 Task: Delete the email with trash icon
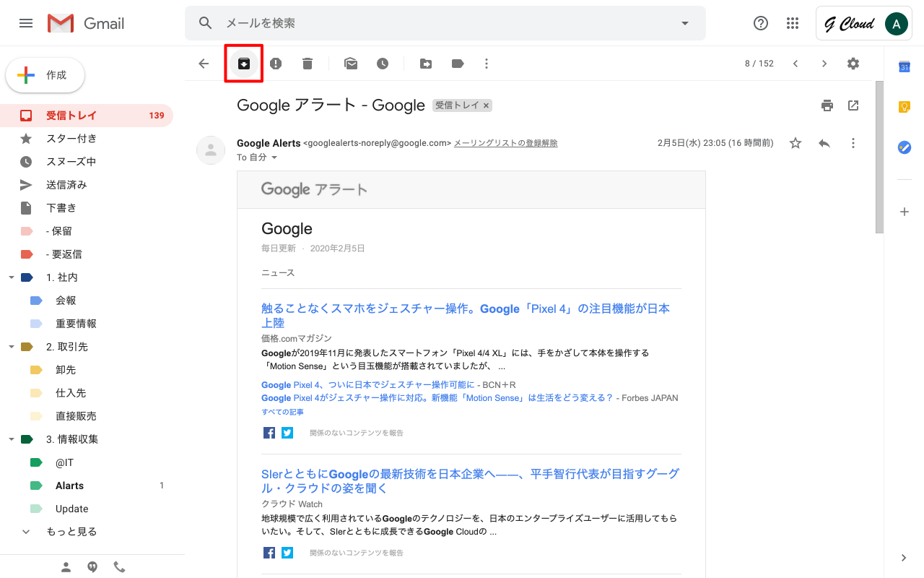[x=308, y=64]
